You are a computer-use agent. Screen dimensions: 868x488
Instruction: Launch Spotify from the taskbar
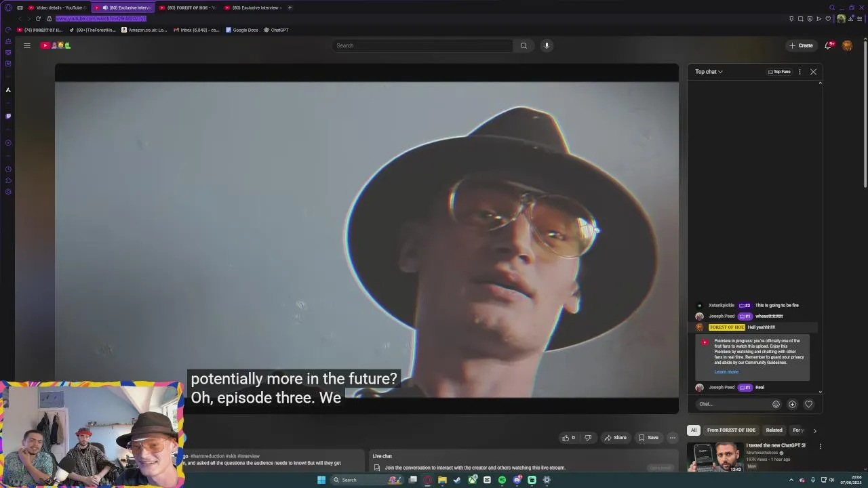[502, 480]
